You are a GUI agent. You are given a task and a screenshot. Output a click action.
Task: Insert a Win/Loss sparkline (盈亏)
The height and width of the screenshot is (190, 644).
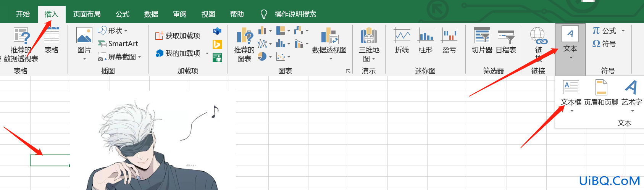click(449, 41)
